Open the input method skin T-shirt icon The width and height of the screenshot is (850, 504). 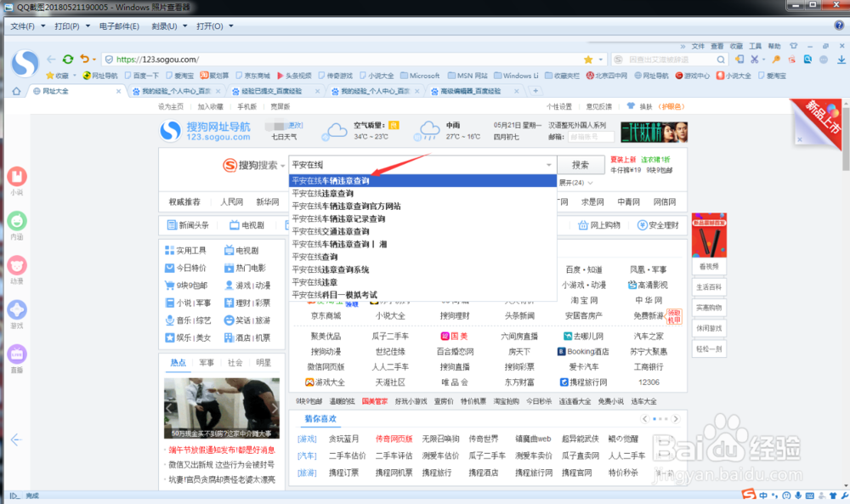click(x=833, y=496)
